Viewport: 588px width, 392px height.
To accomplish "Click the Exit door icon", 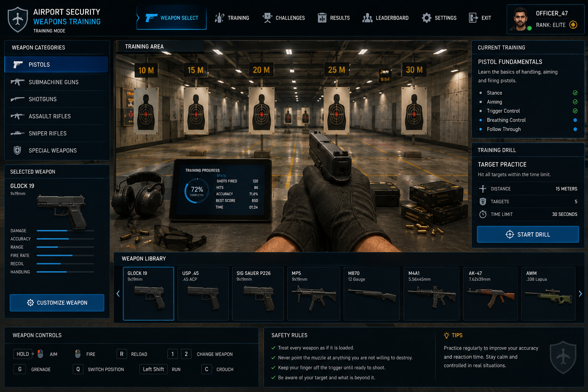I will pos(474,18).
